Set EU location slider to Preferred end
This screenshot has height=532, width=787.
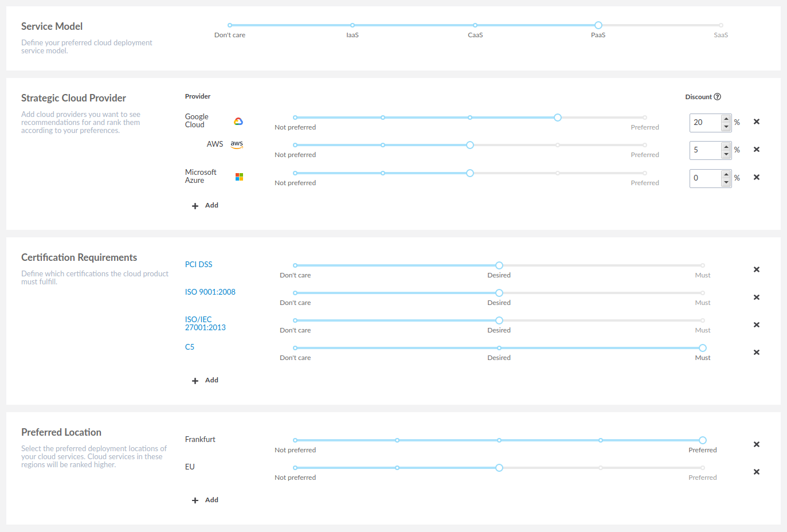(703, 468)
